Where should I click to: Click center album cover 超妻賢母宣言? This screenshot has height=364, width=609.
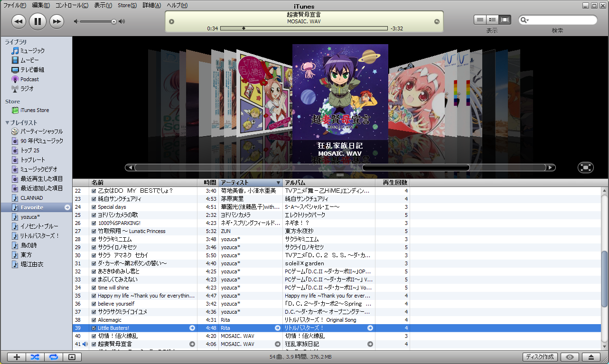point(340,92)
